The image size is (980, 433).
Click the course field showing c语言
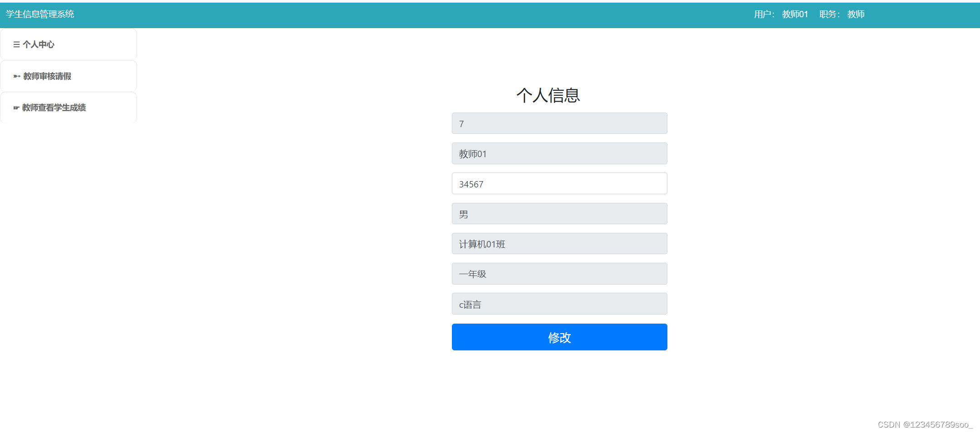click(559, 304)
